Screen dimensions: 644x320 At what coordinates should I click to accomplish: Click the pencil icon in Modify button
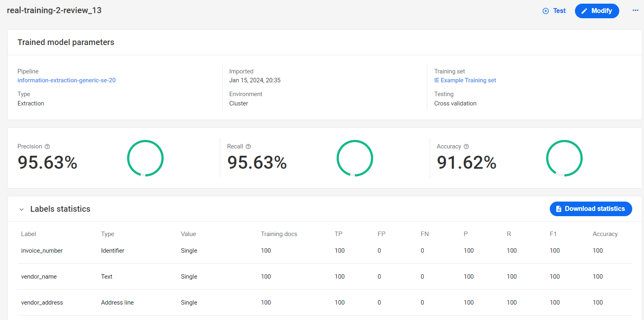pos(584,11)
